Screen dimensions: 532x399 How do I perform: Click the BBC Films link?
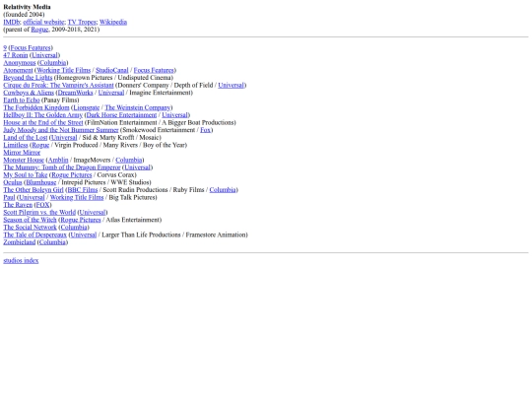click(x=83, y=190)
